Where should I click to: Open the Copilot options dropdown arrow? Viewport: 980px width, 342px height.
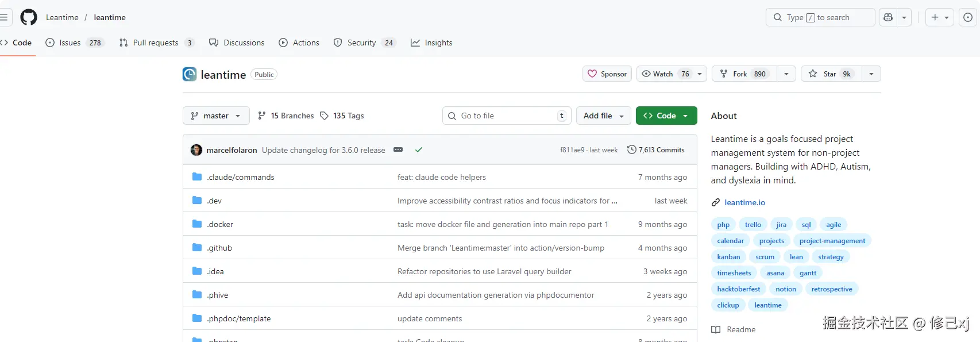(904, 17)
